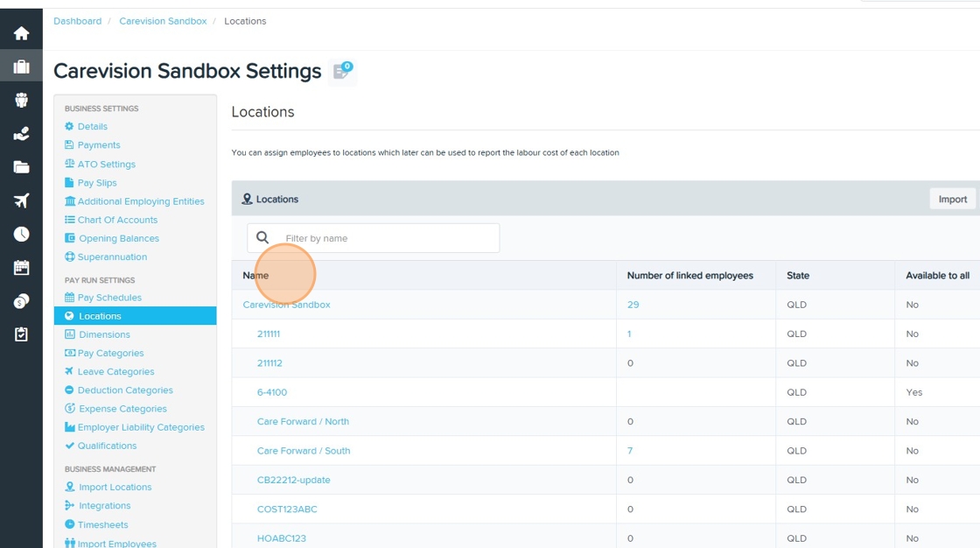View 7 linked employees of Care Forward / South
Viewport: 980px width, 548px height.
pos(630,451)
